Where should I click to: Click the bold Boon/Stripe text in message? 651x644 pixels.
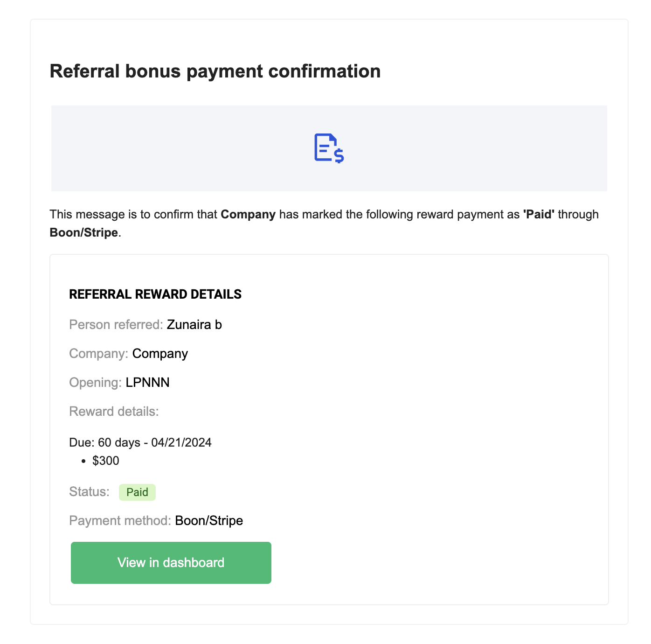84,233
